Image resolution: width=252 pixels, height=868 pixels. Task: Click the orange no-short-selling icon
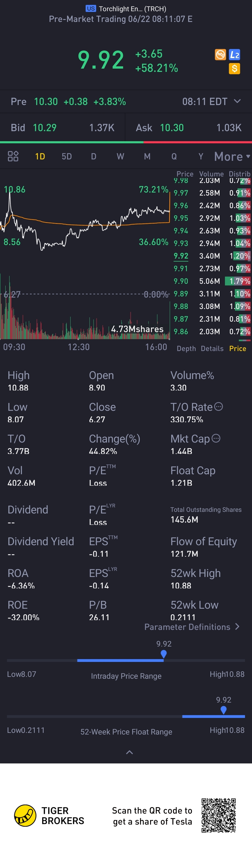coord(220,55)
